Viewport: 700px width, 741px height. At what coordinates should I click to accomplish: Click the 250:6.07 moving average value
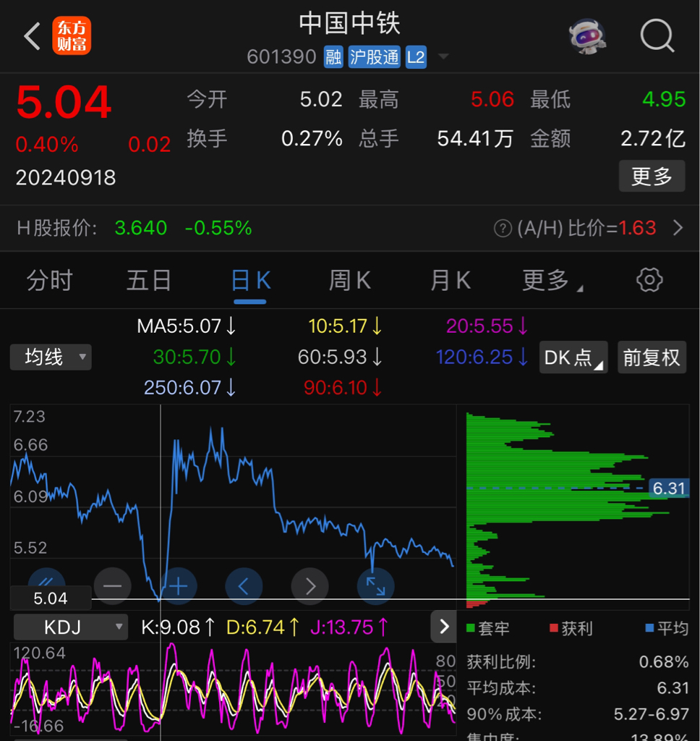(x=189, y=388)
